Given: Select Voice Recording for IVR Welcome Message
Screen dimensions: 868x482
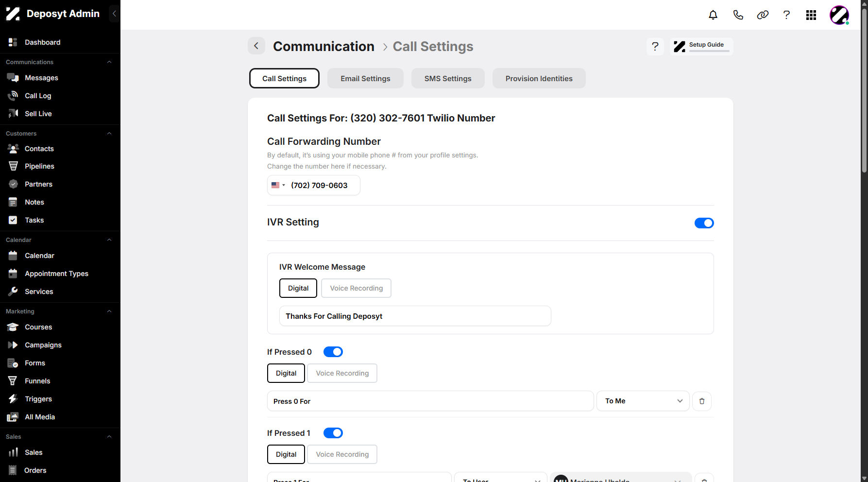Looking at the screenshot, I should [x=357, y=288].
